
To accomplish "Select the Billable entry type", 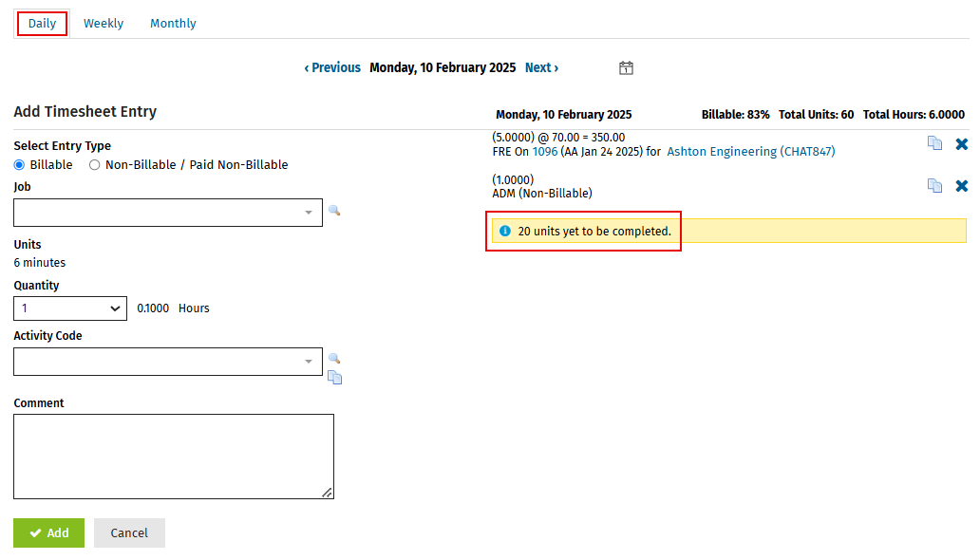I will pos(19,165).
